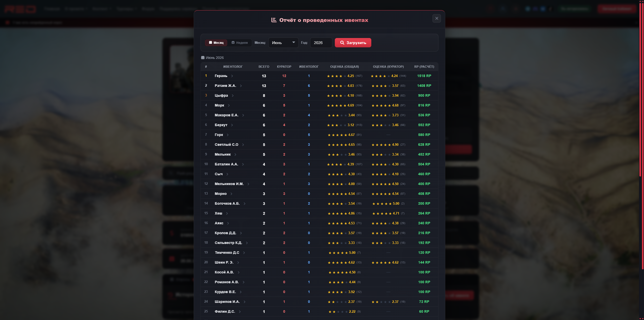
Task: Click the ОЦЕНКА (ОБЩАЯ) column header
Action: point(344,67)
